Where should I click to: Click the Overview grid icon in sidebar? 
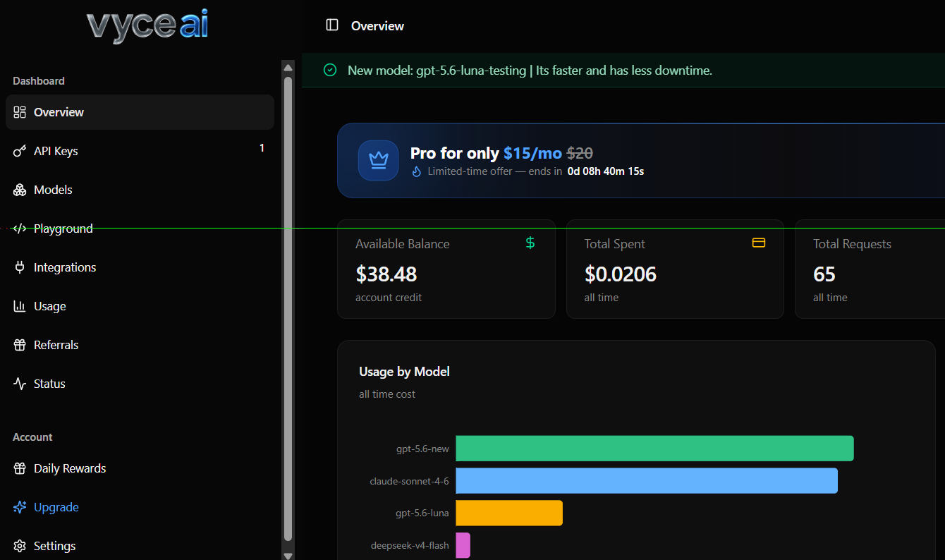tap(20, 112)
